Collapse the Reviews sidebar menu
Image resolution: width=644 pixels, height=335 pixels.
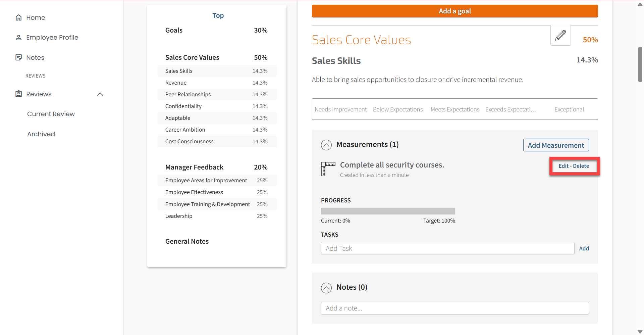coord(100,94)
